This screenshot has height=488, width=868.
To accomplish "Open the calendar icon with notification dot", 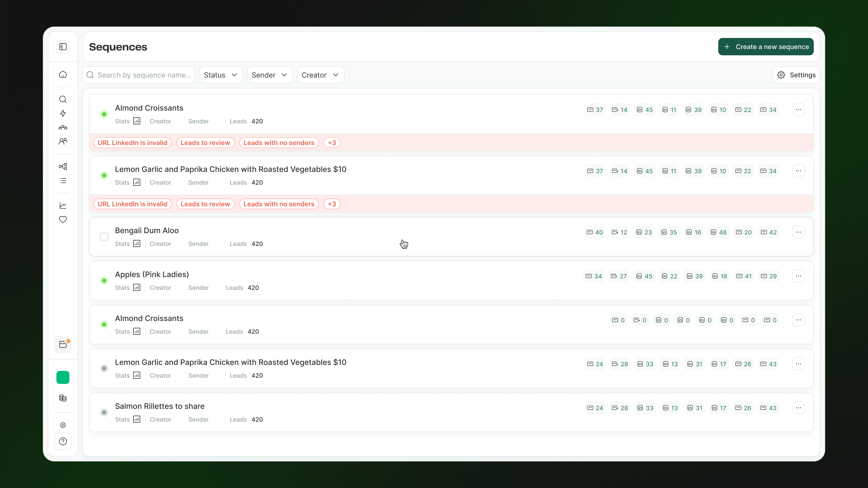I will point(63,344).
